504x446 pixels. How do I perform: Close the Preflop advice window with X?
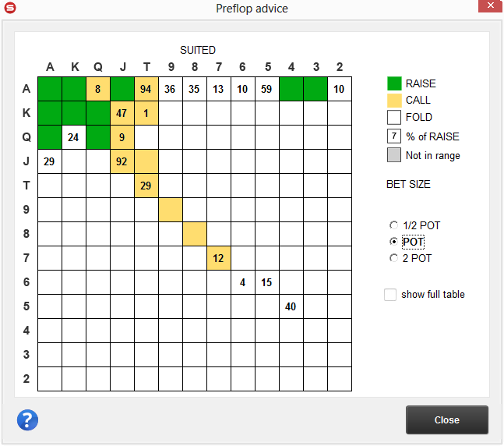485,9
